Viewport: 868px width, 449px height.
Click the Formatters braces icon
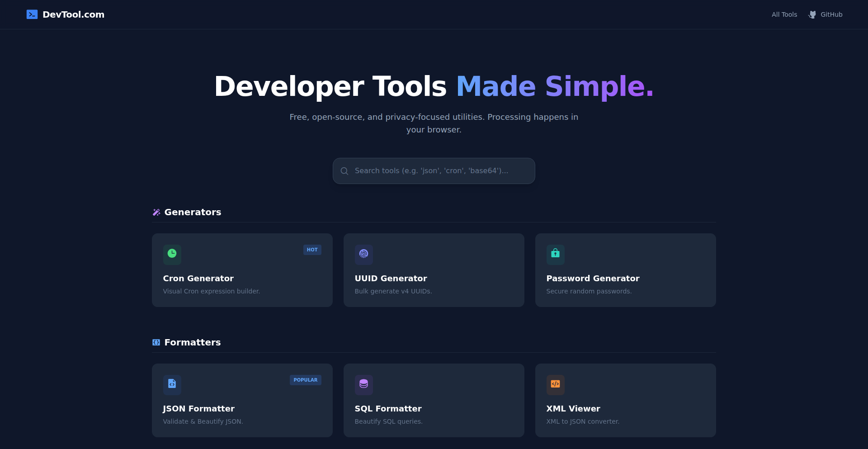tap(156, 342)
